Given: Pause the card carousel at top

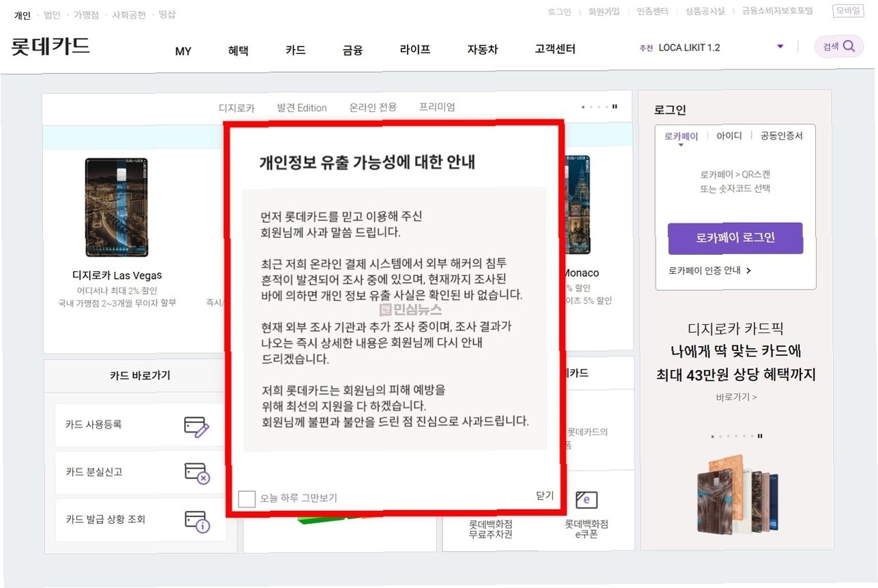Looking at the screenshot, I should (615, 107).
